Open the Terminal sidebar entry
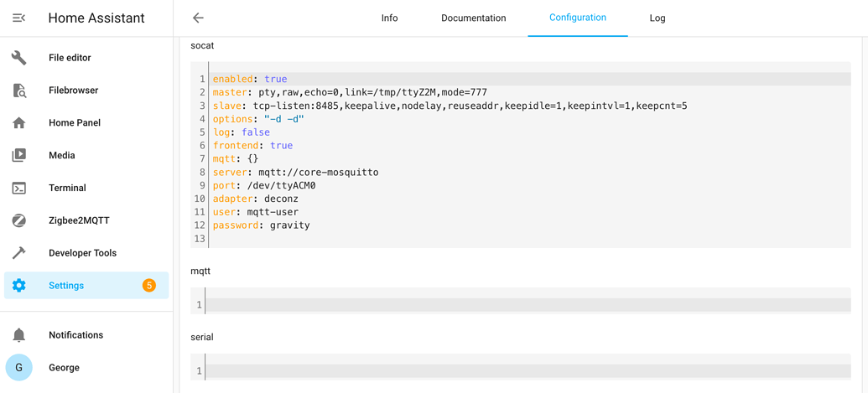 pyautogui.click(x=68, y=188)
